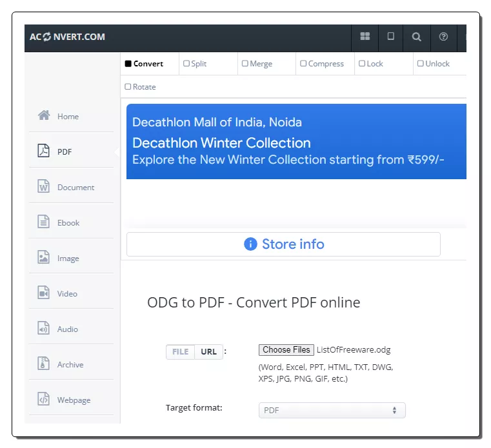This screenshot has width=491, height=448.
Task: Click the Image file icon in sidebar
Action: tap(43, 257)
